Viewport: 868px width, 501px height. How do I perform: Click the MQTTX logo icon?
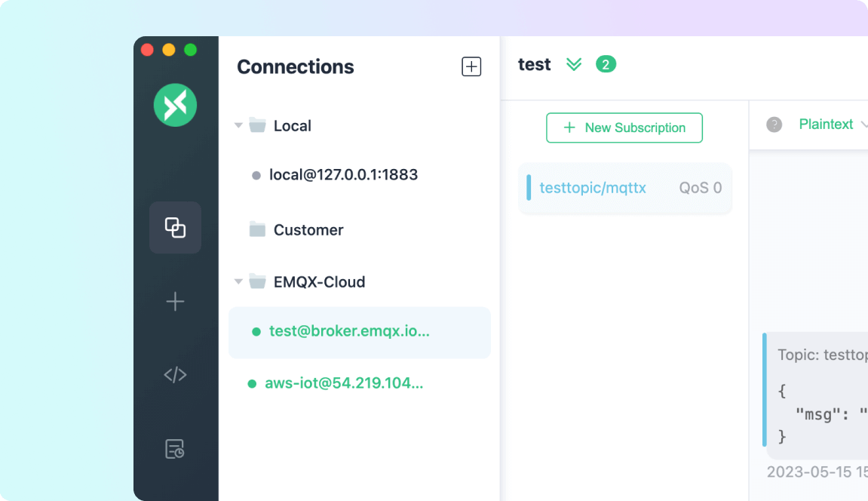(175, 105)
